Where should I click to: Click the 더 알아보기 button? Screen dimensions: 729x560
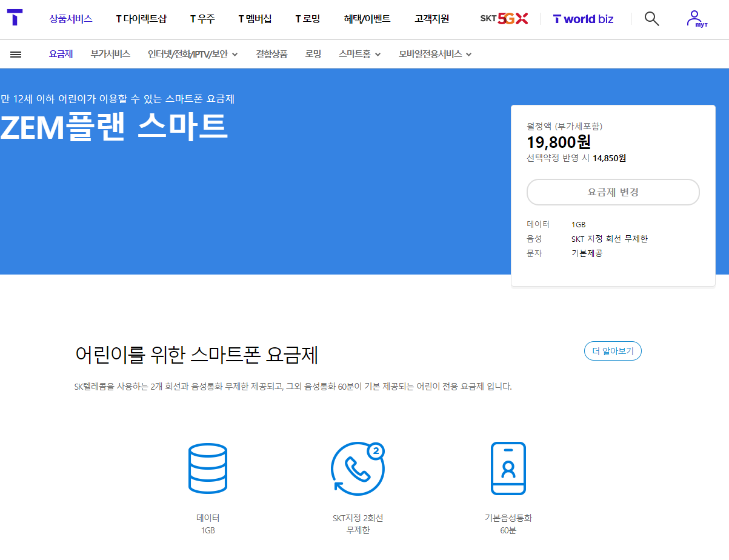click(x=613, y=351)
